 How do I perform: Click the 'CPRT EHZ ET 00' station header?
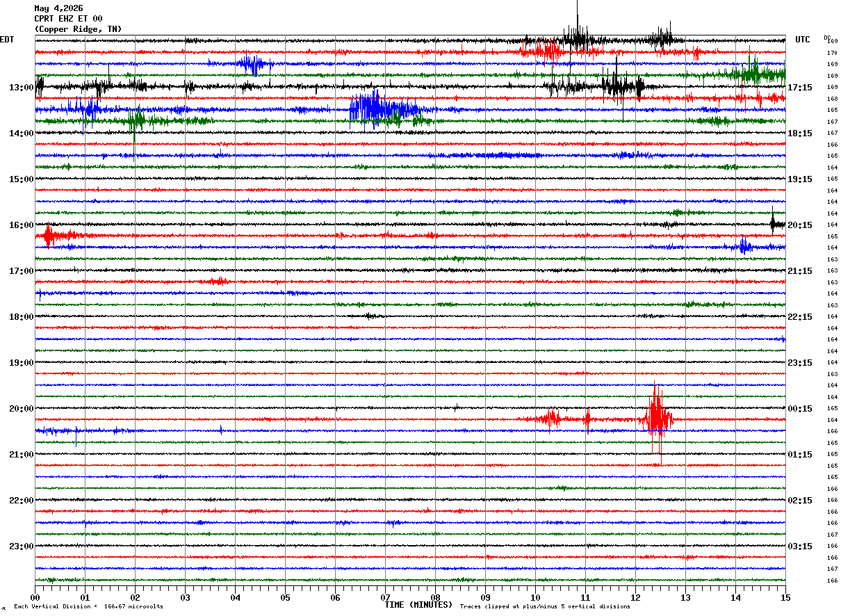tap(68, 19)
